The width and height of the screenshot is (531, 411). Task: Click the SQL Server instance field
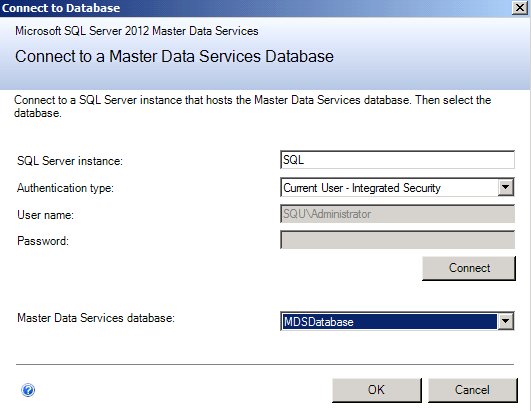coord(398,160)
